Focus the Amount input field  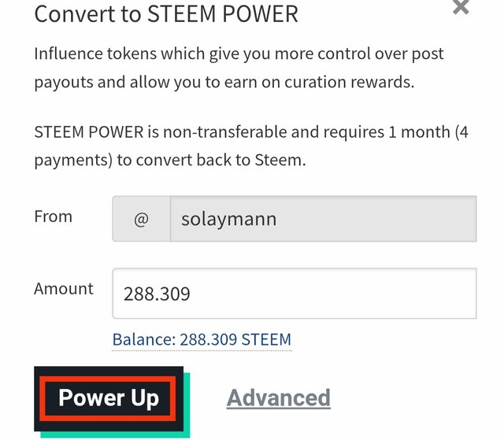coord(295,294)
